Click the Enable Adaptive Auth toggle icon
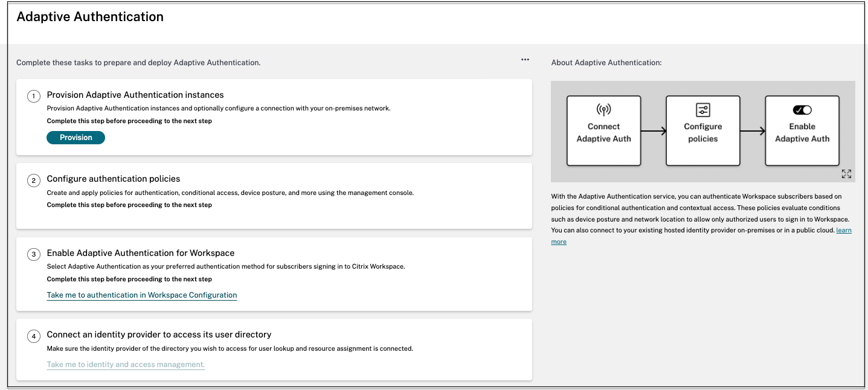Viewport: 868px width, 390px height. pos(802,110)
